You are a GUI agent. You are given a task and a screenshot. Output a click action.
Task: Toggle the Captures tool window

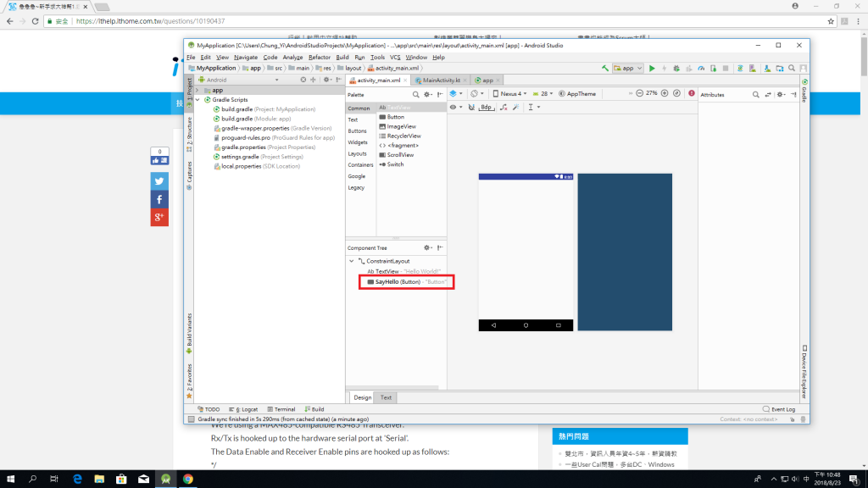pyautogui.click(x=189, y=175)
